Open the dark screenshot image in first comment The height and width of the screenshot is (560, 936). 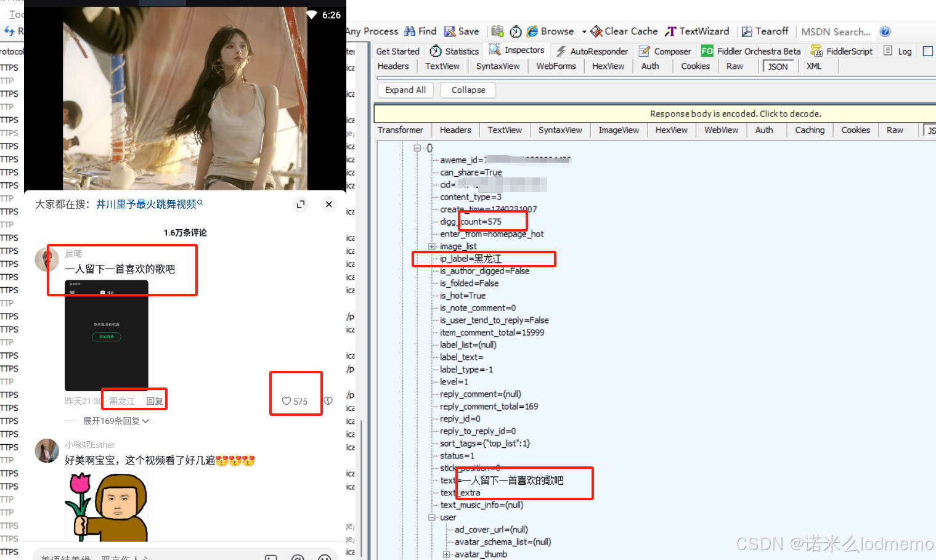click(x=107, y=336)
